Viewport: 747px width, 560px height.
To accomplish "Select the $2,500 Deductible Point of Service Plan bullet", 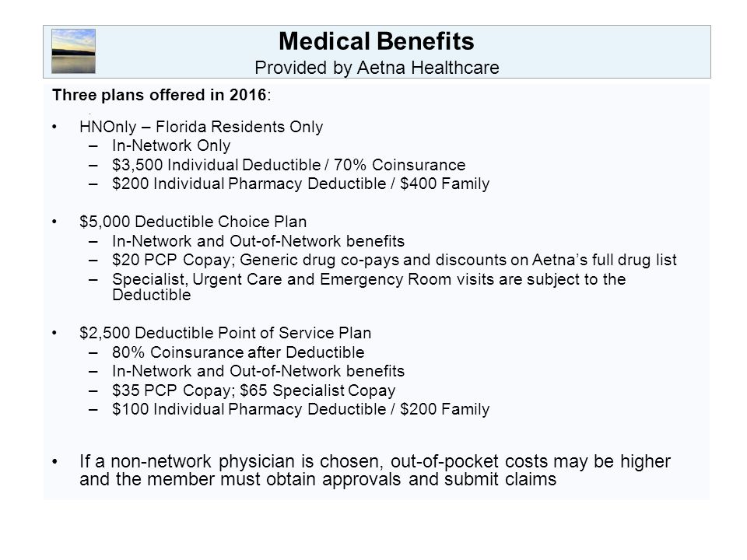I will point(226,332).
